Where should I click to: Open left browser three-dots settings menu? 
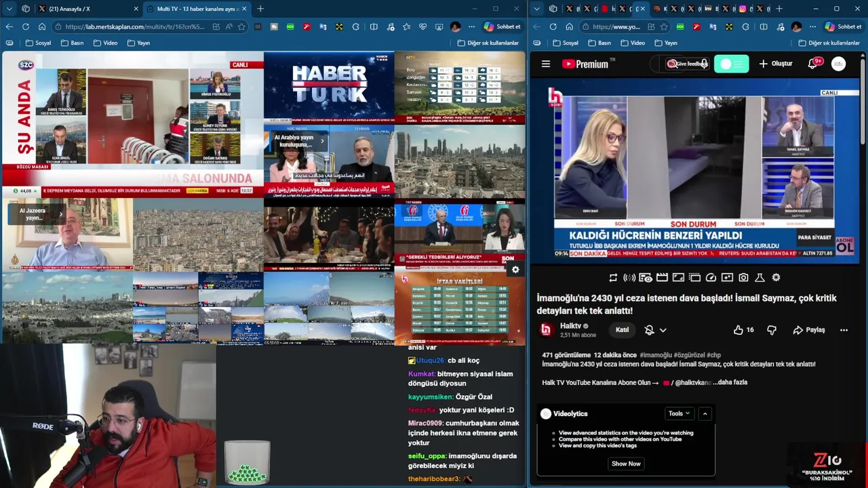pyautogui.click(x=472, y=26)
